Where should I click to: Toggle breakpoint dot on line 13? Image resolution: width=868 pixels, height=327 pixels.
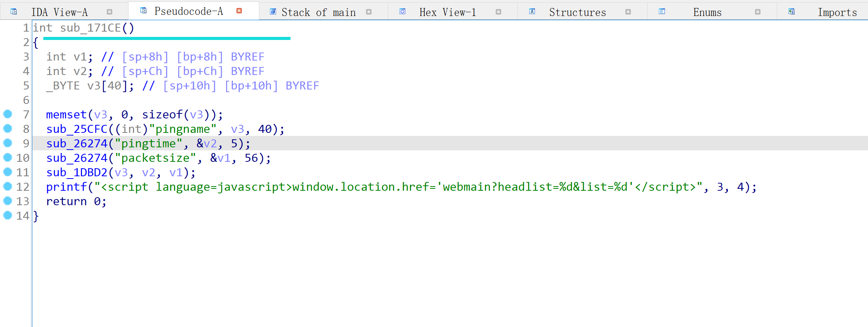(8, 201)
